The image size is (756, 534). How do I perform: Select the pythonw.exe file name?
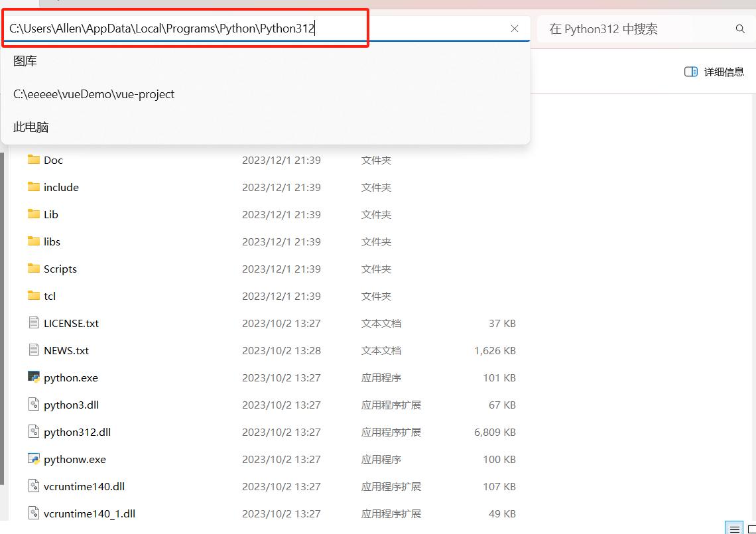tap(75, 460)
